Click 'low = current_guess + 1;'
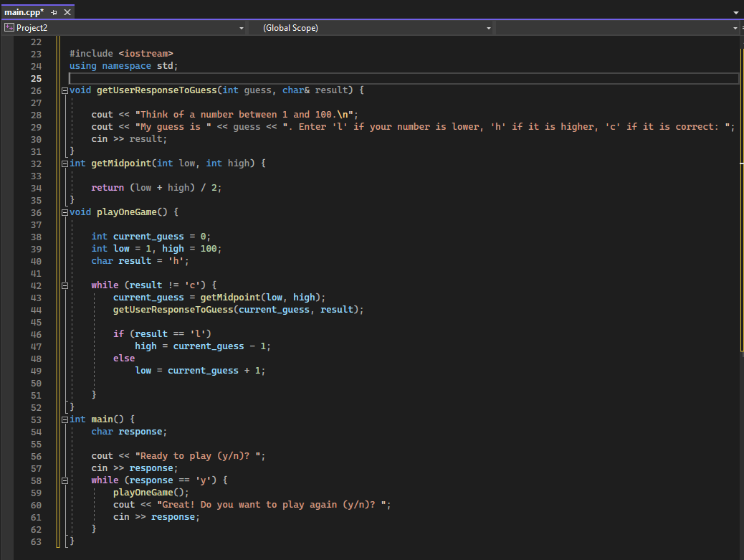Viewport: 744px width, 560px height. tap(200, 371)
